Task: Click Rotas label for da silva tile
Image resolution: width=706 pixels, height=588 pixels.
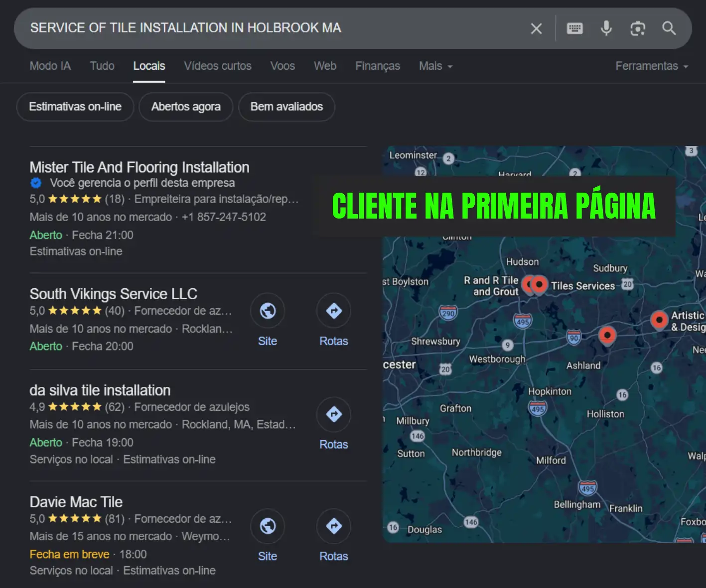Action: pyautogui.click(x=334, y=445)
